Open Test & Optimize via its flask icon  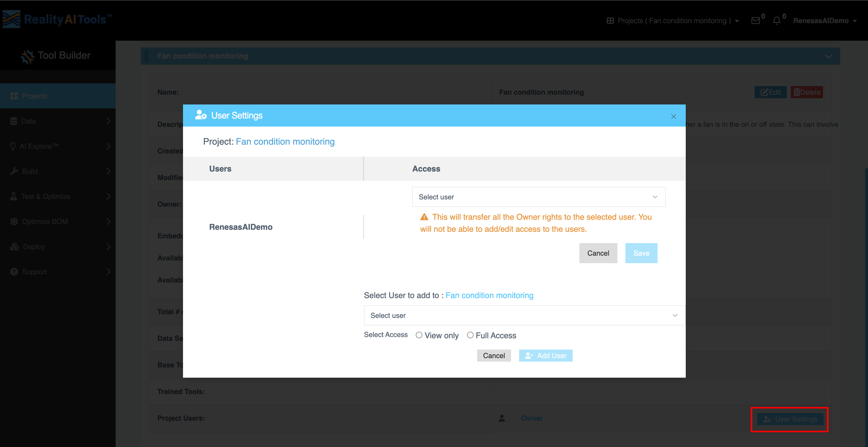(x=14, y=196)
